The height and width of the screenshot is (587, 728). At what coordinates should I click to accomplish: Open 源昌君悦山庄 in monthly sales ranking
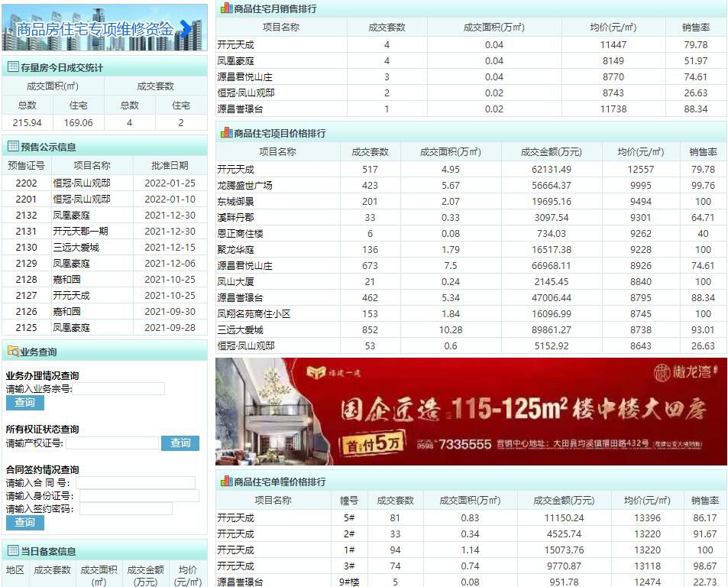(x=244, y=77)
